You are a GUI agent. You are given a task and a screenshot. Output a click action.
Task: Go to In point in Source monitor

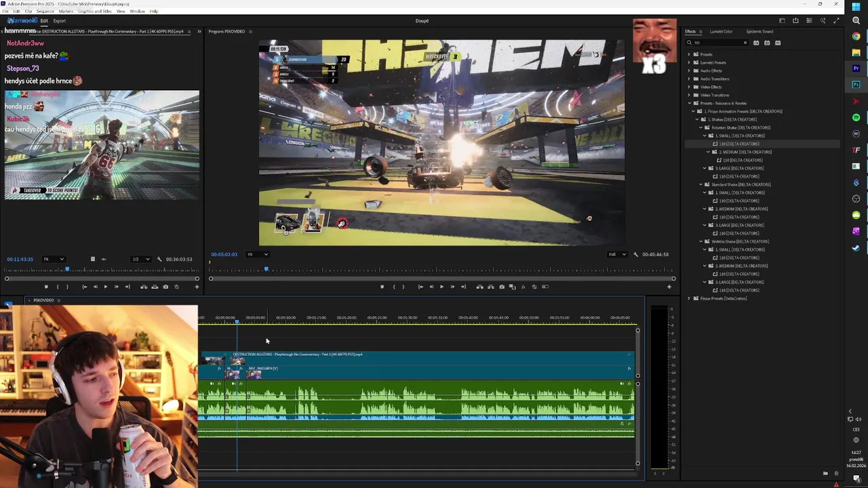click(x=85, y=287)
